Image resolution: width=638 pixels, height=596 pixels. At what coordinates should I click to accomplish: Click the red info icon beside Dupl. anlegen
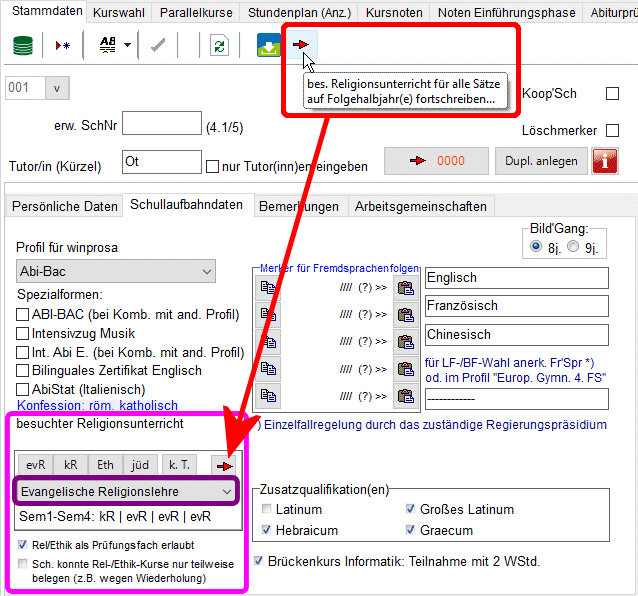(x=605, y=161)
